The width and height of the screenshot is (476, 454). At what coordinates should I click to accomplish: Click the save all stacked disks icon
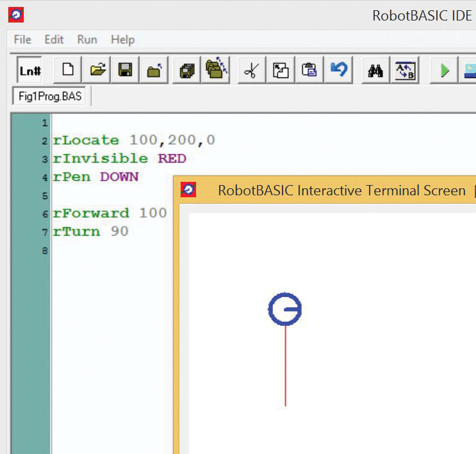pos(186,70)
